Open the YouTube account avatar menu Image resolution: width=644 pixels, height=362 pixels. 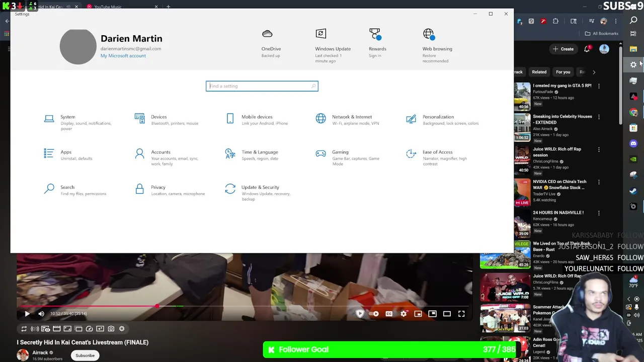click(604, 49)
